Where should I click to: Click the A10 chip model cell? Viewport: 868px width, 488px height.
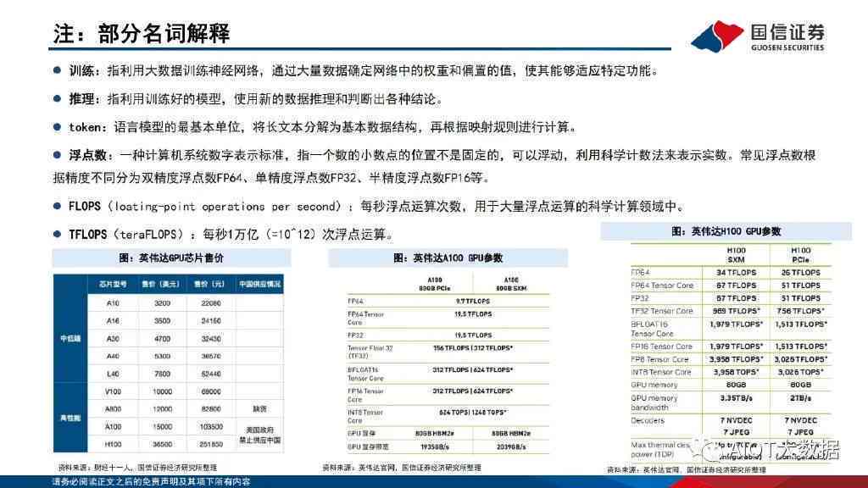pos(113,303)
